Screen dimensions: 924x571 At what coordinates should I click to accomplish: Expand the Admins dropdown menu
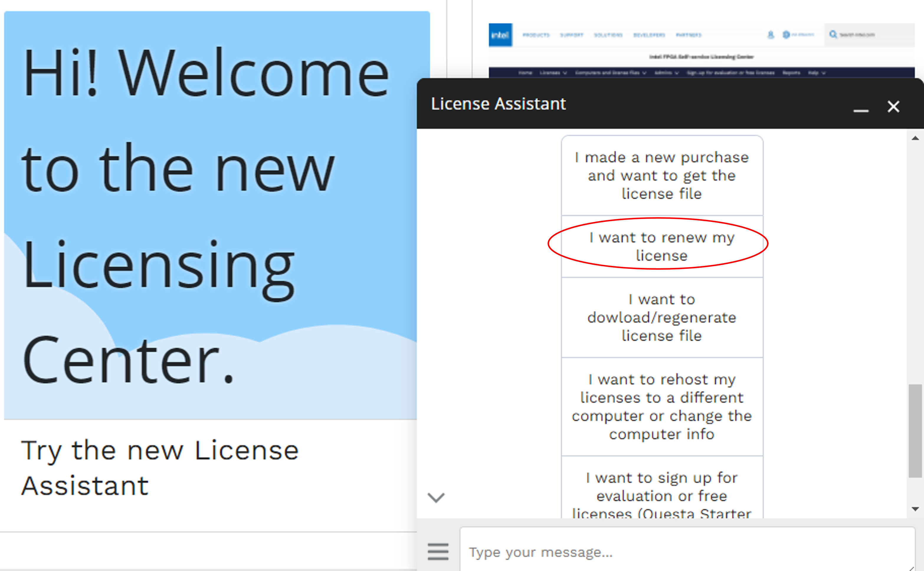coord(666,73)
